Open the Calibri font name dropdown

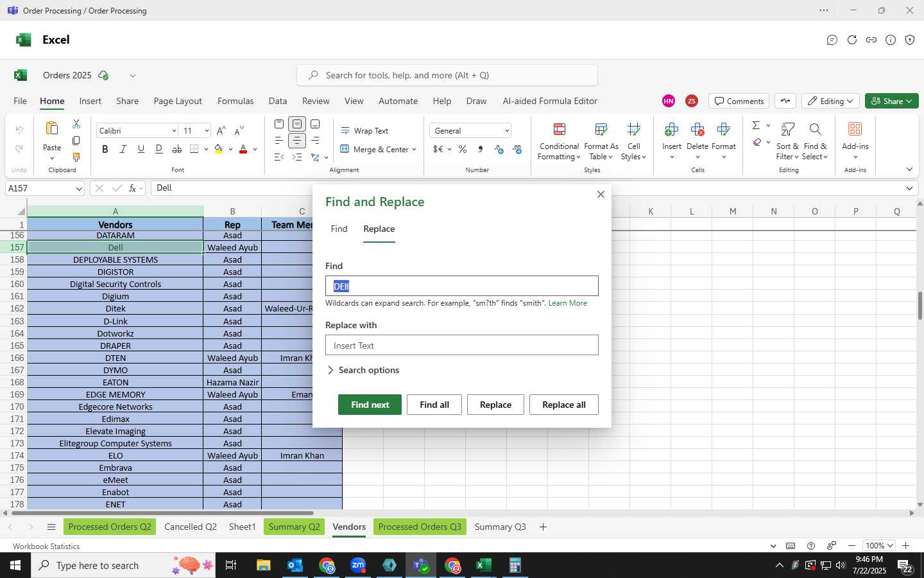[x=173, y=130]
